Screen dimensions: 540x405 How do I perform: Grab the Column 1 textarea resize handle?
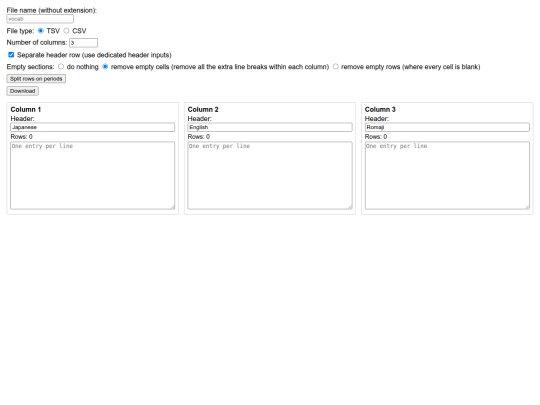173,207
